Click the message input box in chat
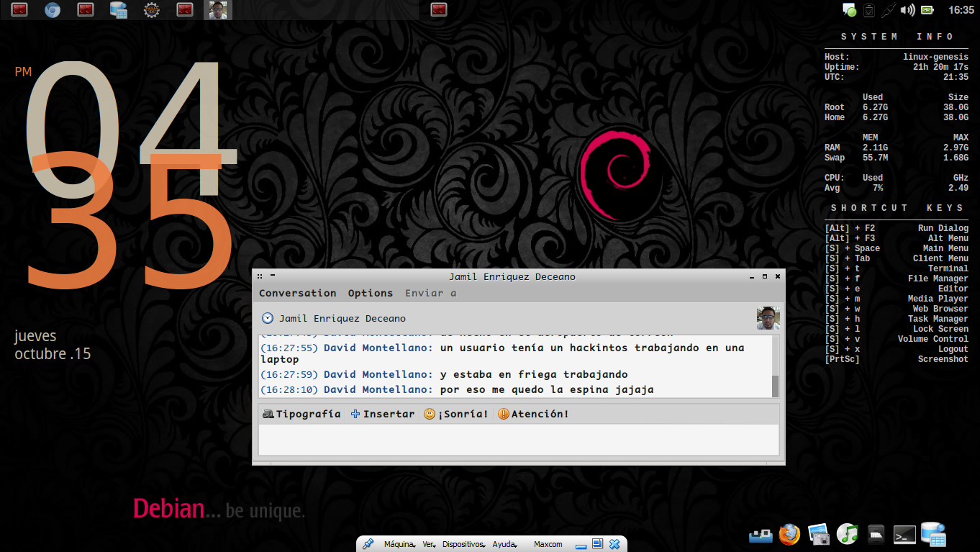The width and height of the screenshot is (980, 552). click(518, 439)
